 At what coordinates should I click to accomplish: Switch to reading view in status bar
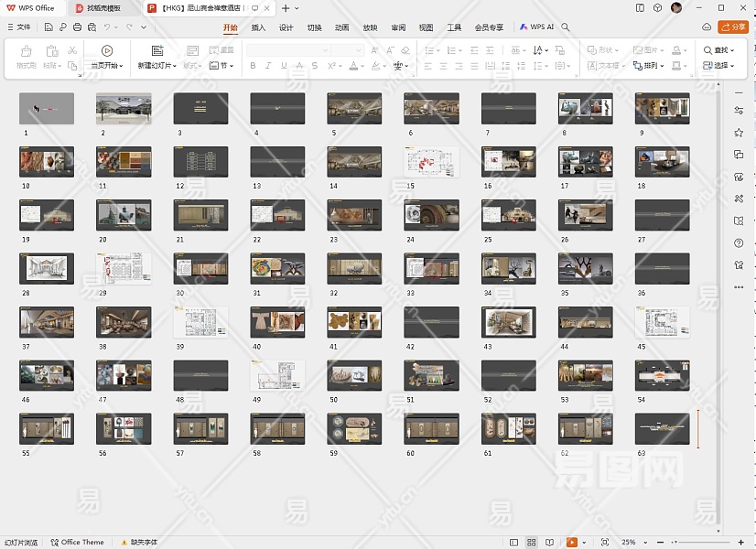point(549,543)
